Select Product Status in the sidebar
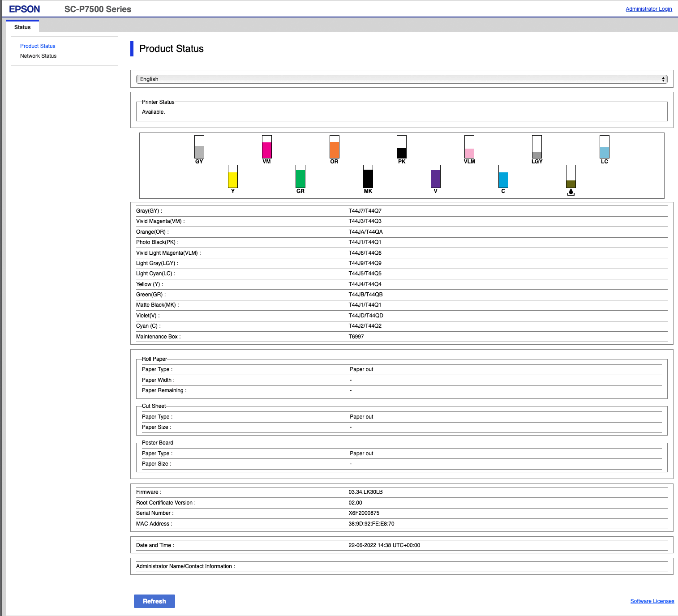 coord(38,46)
